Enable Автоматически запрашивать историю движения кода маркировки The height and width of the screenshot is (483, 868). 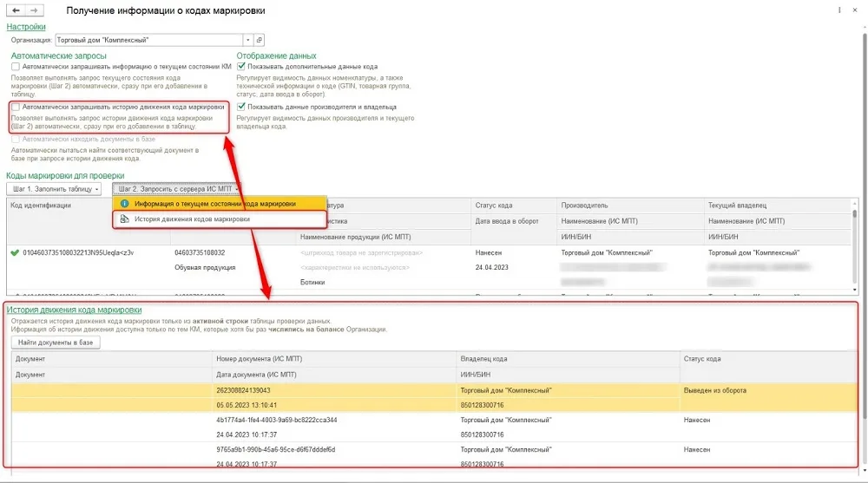[x=16, y=107]
